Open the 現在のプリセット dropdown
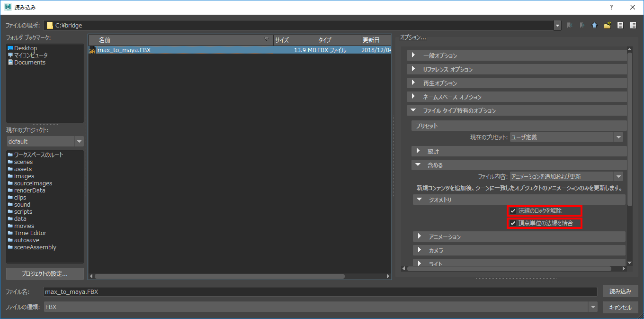This screenshot has width=644, height=319. point(566,137)
